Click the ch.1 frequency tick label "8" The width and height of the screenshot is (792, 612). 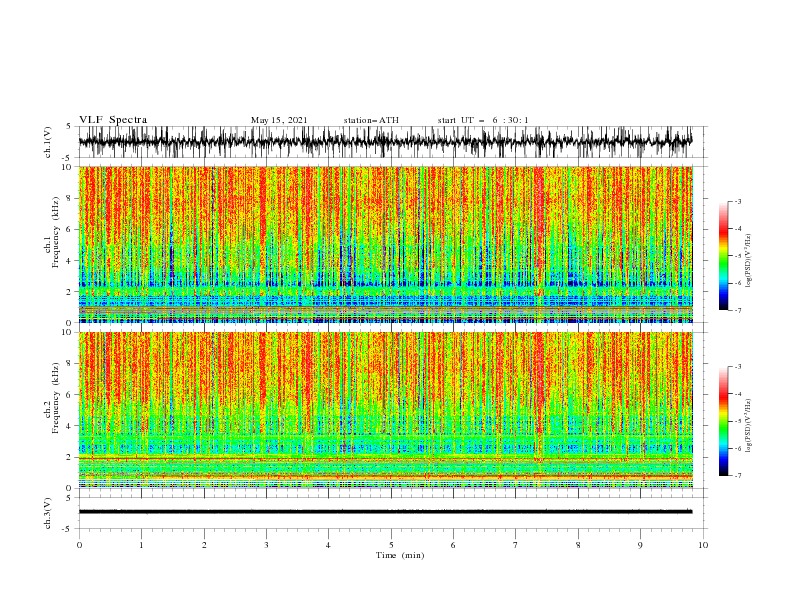70,198
